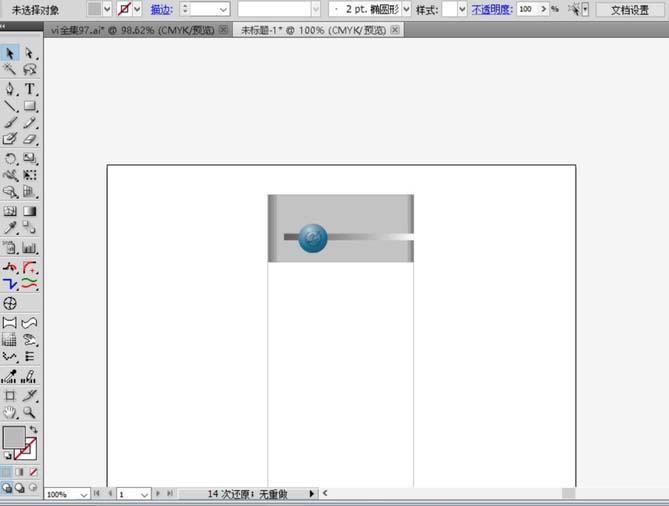The image size is (669, 506).
Task: Go to previous artboard arrow
Action: pos(110,494)
